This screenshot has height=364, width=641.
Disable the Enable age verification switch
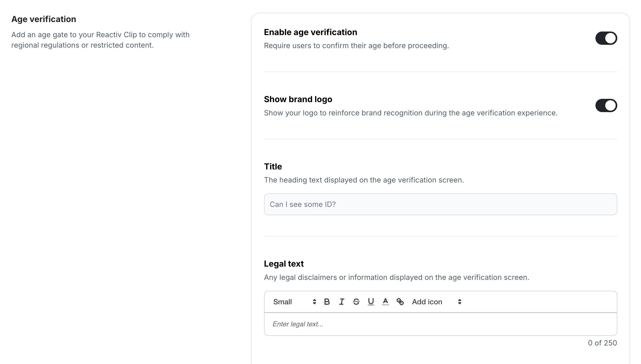(606, 38)
